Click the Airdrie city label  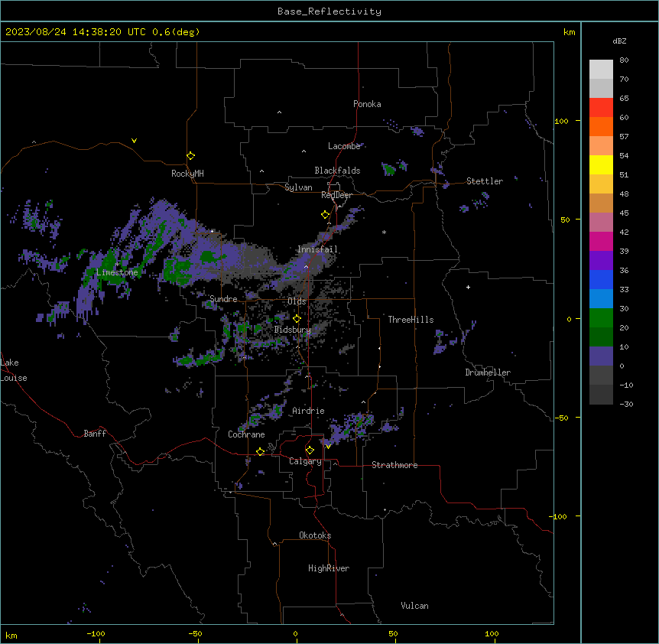tap(309, 411)
